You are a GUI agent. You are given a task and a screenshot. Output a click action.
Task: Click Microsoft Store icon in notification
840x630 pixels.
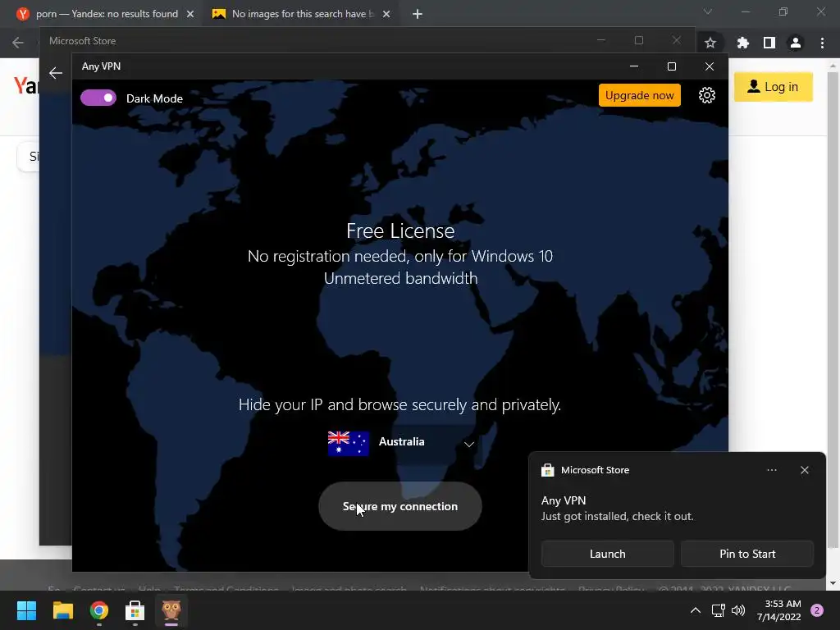click(x=547, y=470)
